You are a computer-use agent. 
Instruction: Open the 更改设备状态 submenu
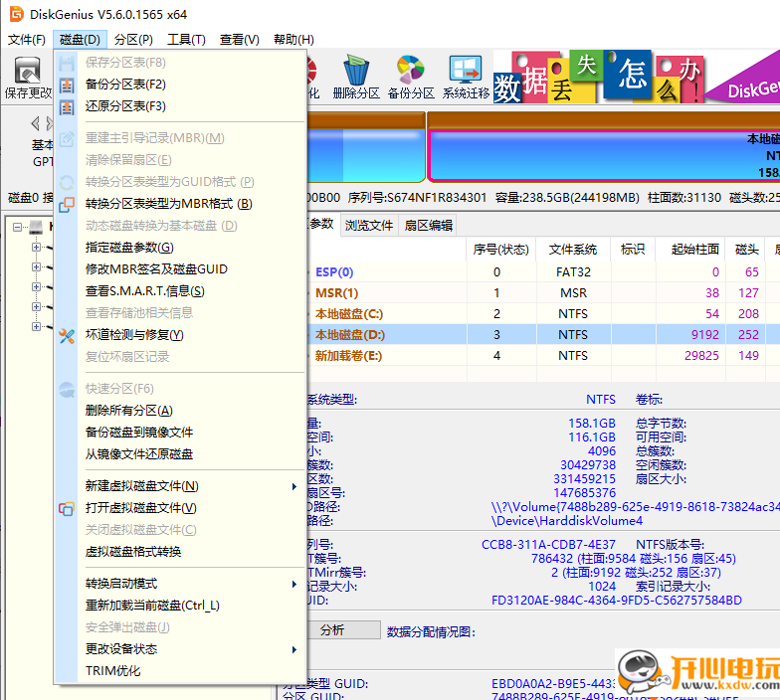click(x=180, y=649)
